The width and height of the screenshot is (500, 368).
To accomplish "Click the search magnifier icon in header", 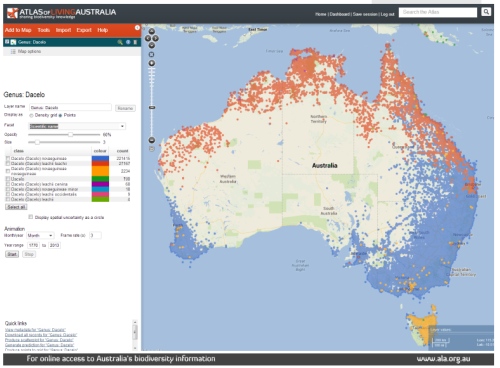I will pos(486,12).
